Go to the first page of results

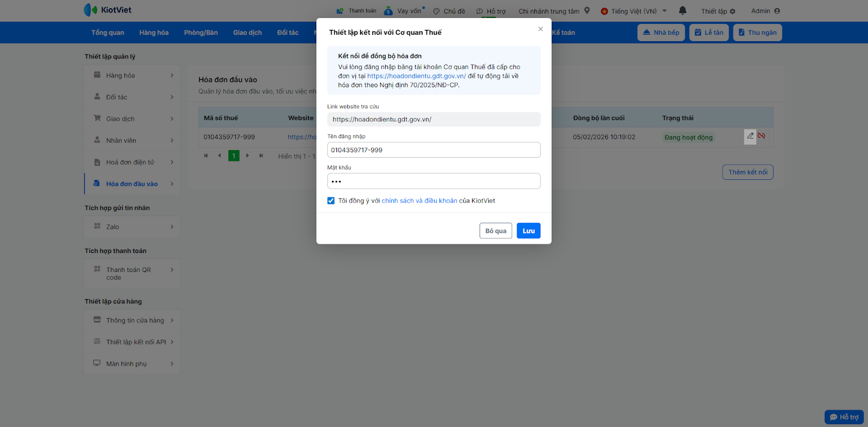tap(206, 156)
